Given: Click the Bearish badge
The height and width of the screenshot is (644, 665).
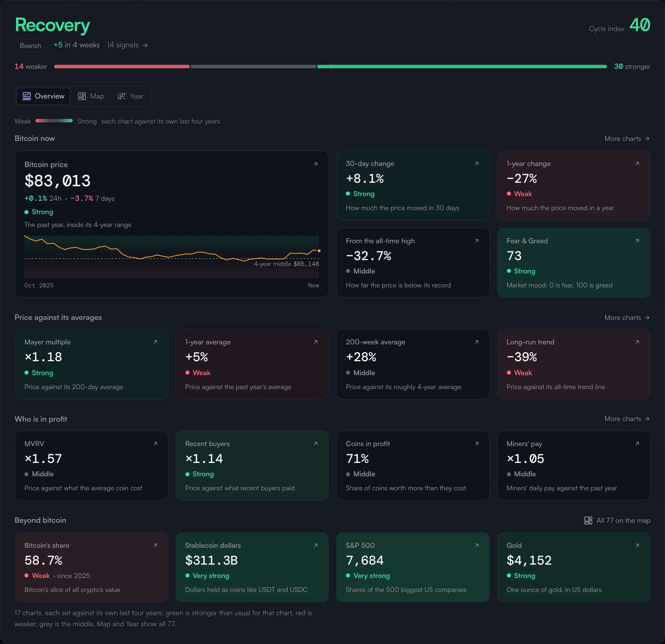Looking at the screenshot, I should 31,45.
